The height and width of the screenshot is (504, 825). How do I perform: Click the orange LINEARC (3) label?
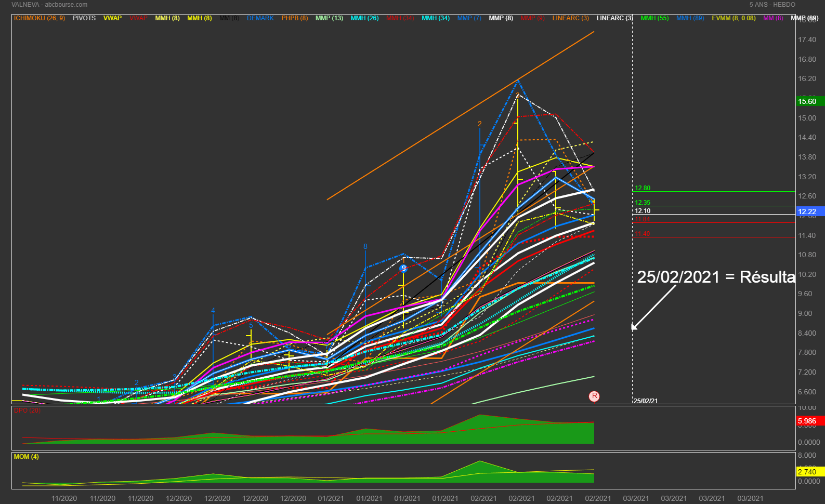pos(571,18)
